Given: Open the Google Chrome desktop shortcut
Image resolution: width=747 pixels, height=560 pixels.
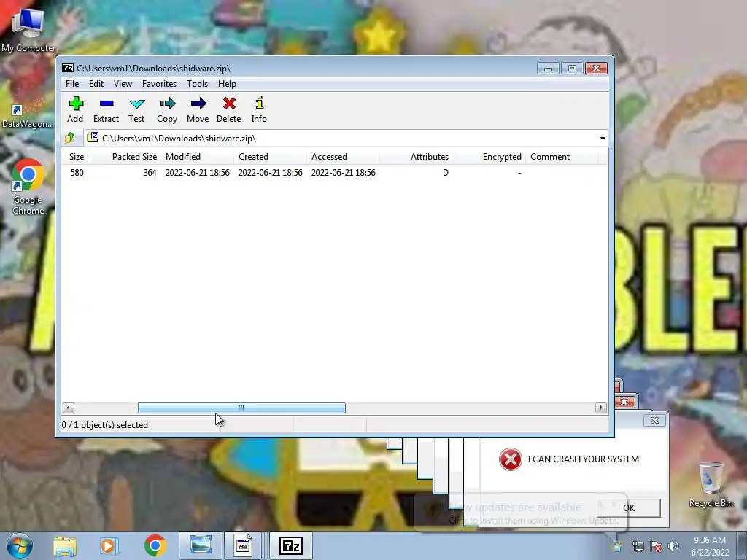Looking at the screenshot, I should pyautogui.click(x=28, y=187).
